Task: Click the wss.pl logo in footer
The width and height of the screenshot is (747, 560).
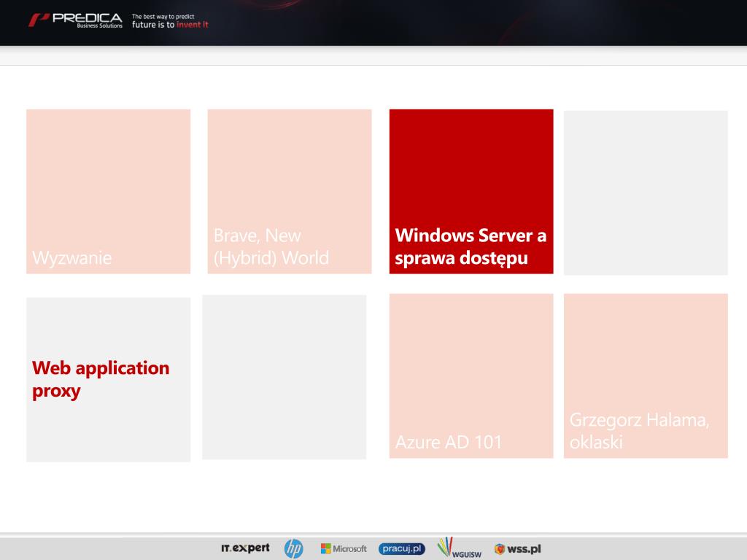Action: pos(517,548)
